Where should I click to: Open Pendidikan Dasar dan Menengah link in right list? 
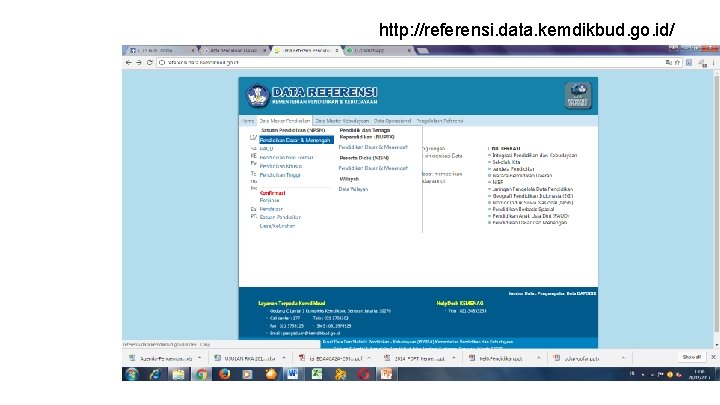tap(529, 222)
